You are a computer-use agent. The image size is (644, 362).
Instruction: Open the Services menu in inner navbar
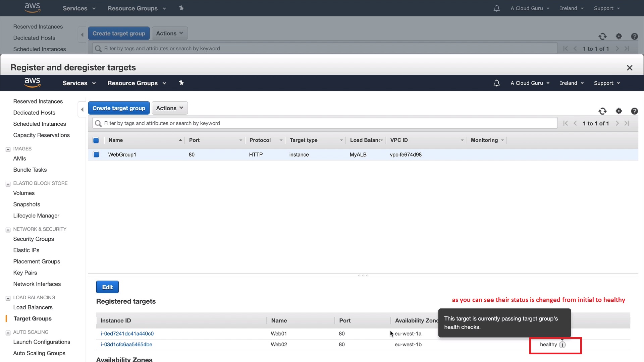pos(79,83)
